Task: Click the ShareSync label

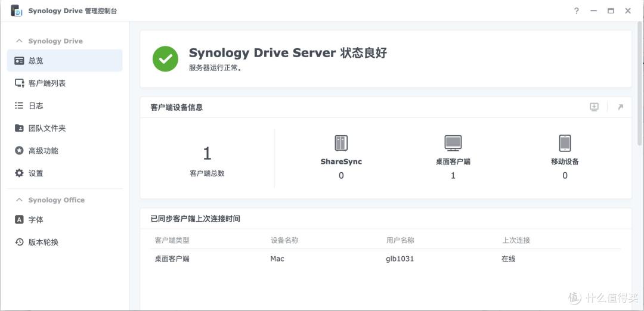Action: (x=341, y=161)
